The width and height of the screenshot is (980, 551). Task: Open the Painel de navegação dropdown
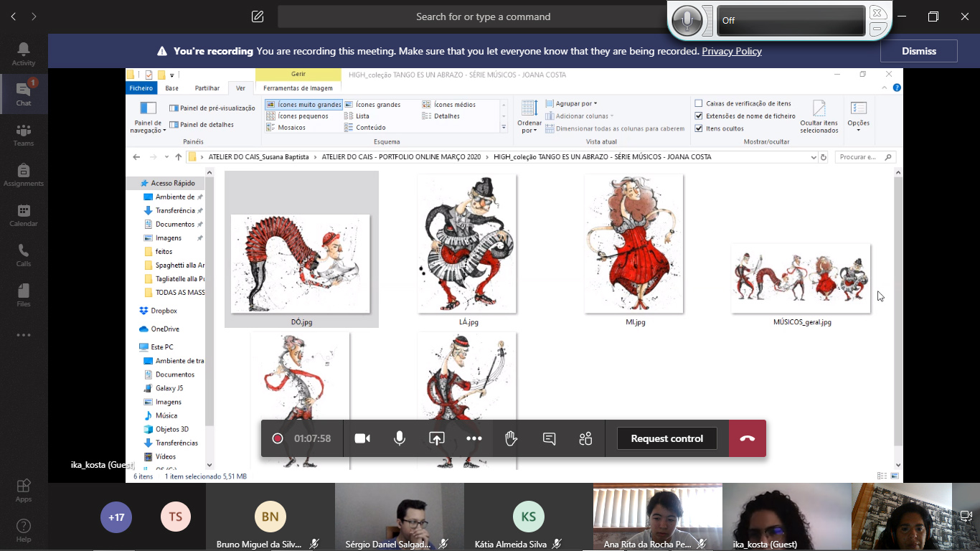pos(148,117)
